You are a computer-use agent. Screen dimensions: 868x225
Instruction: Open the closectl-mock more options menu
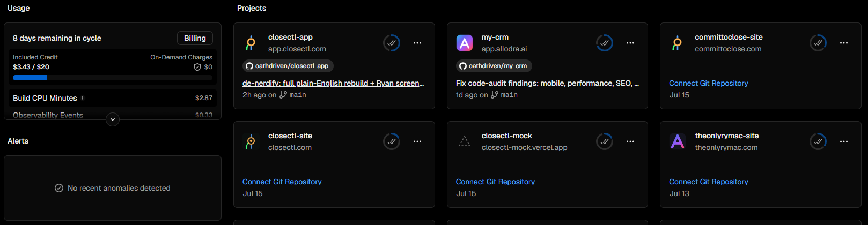[630, 141]
